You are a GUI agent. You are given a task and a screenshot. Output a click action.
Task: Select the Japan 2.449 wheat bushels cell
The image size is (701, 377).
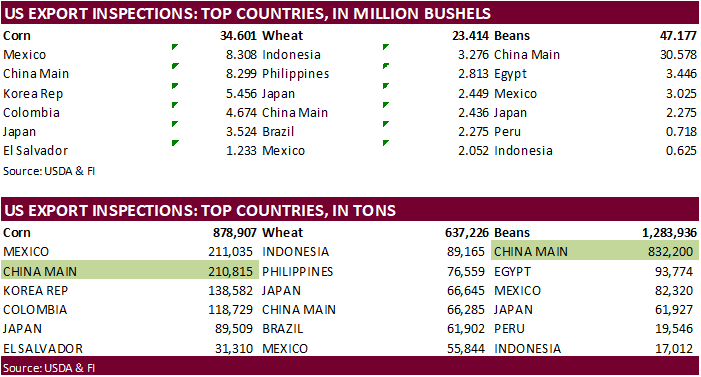(x=473, y=93)
